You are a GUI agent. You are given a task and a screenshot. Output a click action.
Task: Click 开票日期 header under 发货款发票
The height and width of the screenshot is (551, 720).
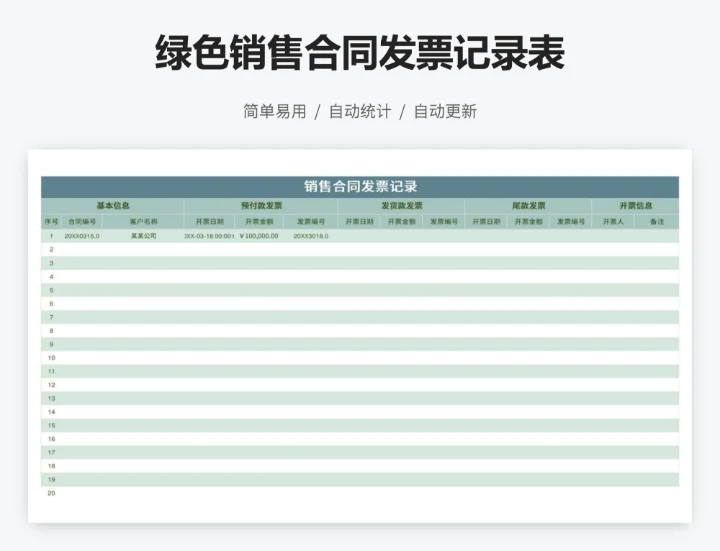(x=359, y=222)
